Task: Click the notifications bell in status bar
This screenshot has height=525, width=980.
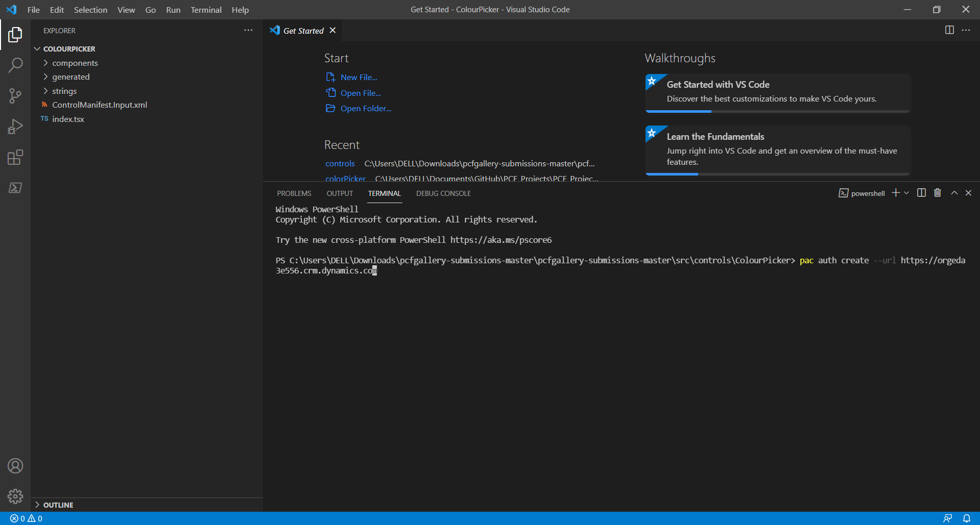Action: [x=966, y=518]
